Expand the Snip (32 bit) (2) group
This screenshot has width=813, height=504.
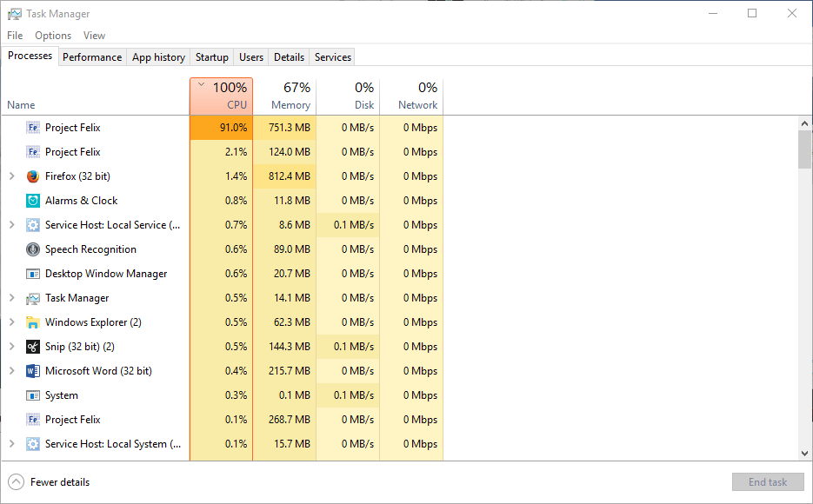[12, 347]
